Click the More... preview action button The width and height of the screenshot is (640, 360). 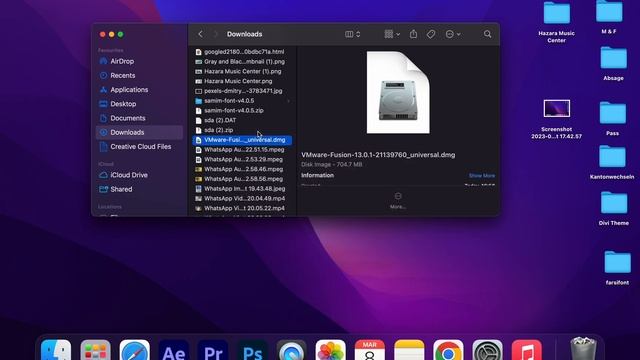tap(398, 200)
